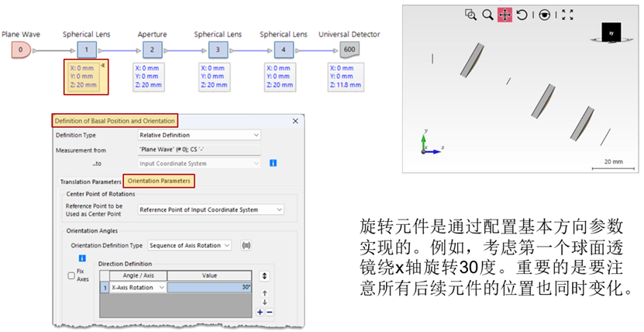Select Universal Detector node 600
644x332 pixels.
click(x=350, y=50)
